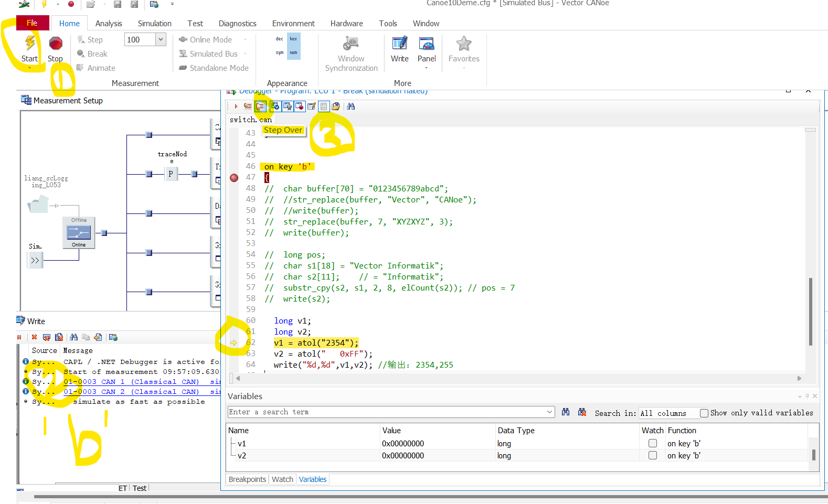828x504 pixels.
Task: Toggle Watch checkbox for variable v1
Action: (x=653, y=443)
